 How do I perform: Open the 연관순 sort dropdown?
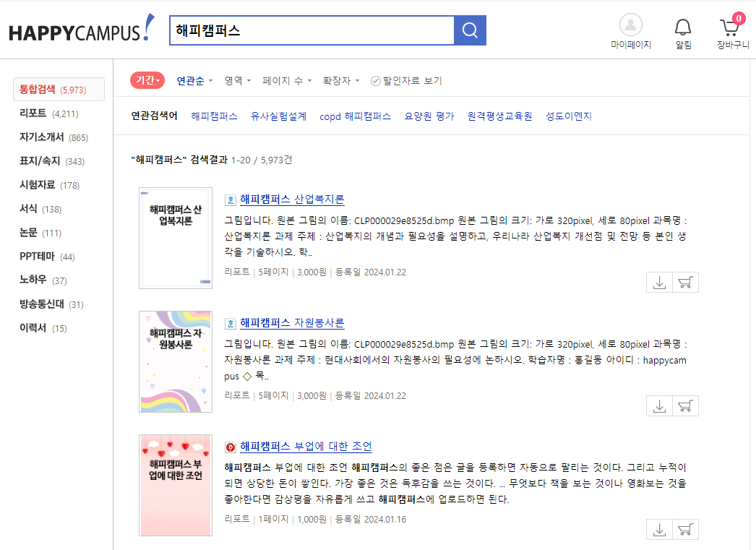point(194,80)
